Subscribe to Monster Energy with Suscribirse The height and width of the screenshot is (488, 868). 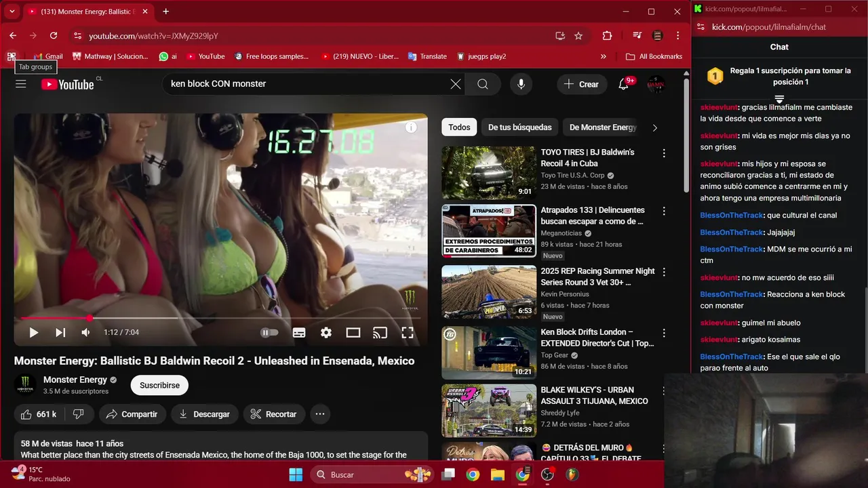[159, 385]
